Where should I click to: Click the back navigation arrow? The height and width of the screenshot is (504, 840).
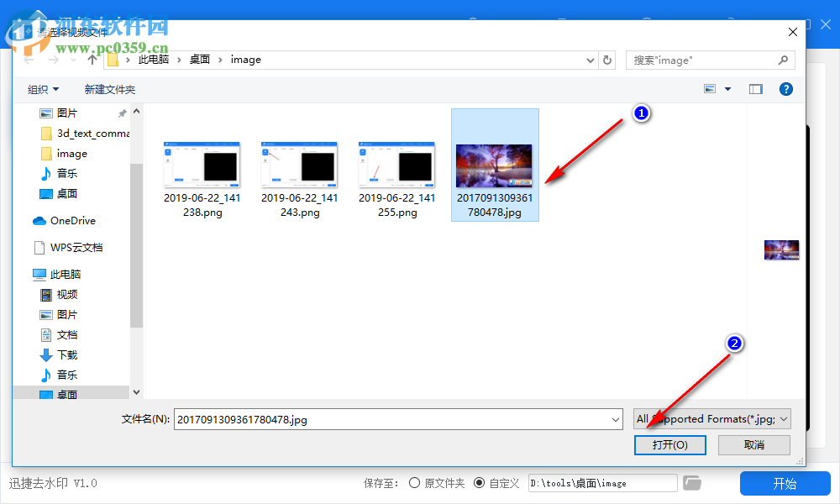point(29,60)
